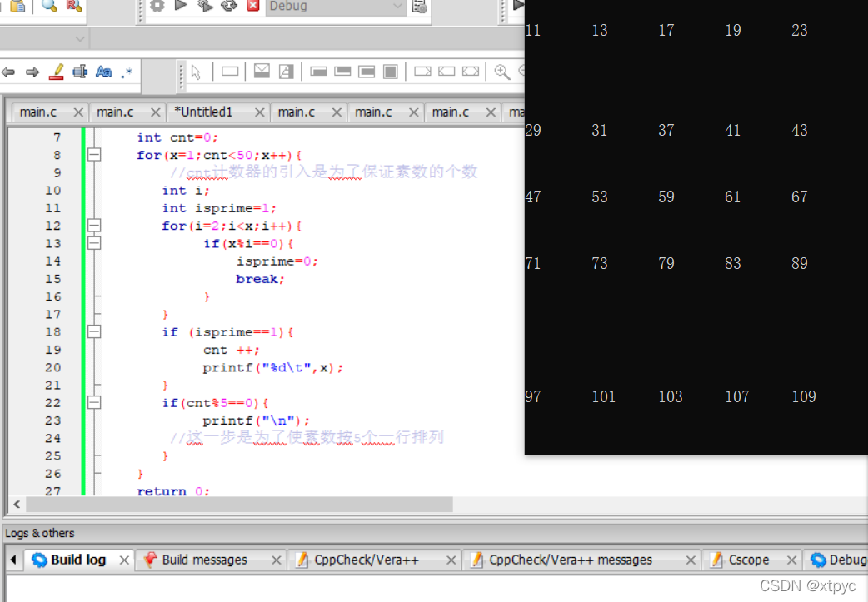Collapse the fold marker at line 13

point(94,243)
